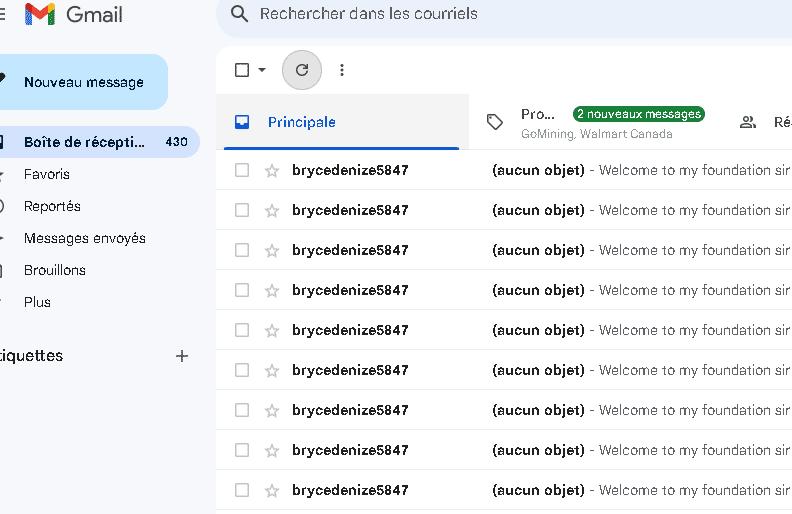Open the Principale tab

tap(301, 122)
